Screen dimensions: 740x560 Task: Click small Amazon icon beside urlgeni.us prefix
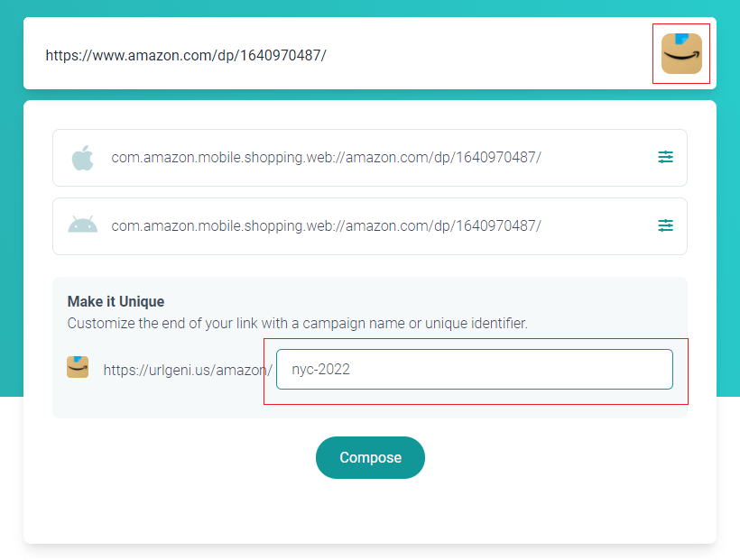78,367
